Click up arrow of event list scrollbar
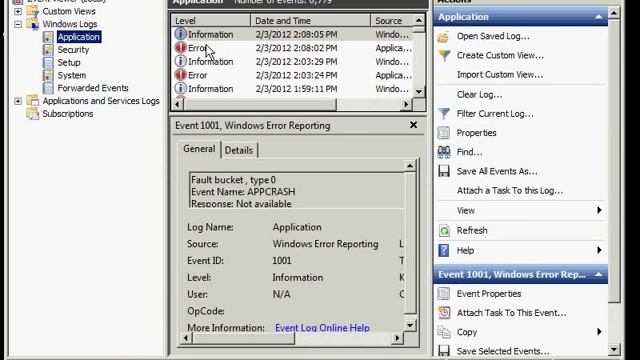Image resolution: width=640 pixels, height=360 pixels. 419,20
